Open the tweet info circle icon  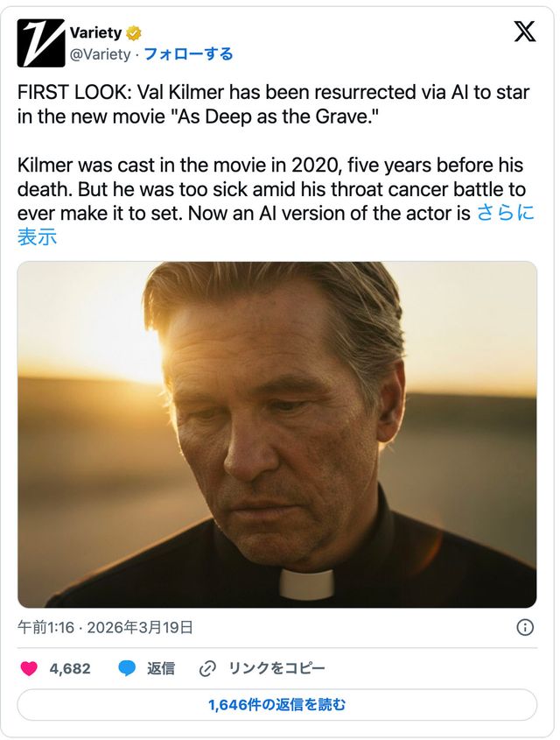pos(525,627)
